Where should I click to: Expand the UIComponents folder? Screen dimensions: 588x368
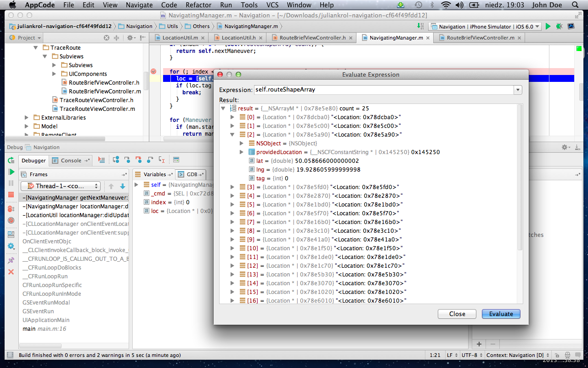click(x=55, y=74)
